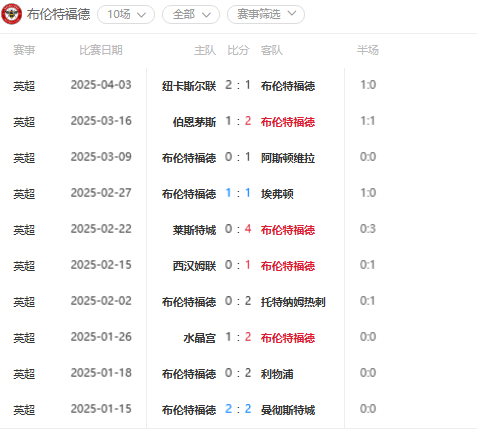This screenshot has height=432, width=477.
Task: Select the 半场 column header
Action: pos(368,50)
